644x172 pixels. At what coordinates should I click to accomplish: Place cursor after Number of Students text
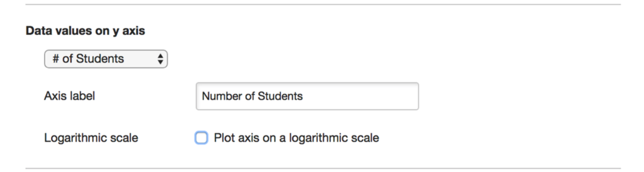[x=304, y=96]
